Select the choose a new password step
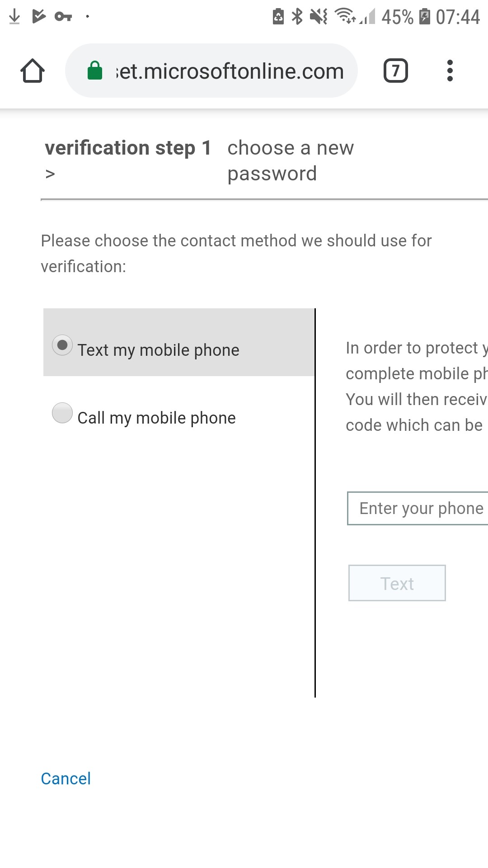This screenshot has height=868, width=488. pos(291,160)
